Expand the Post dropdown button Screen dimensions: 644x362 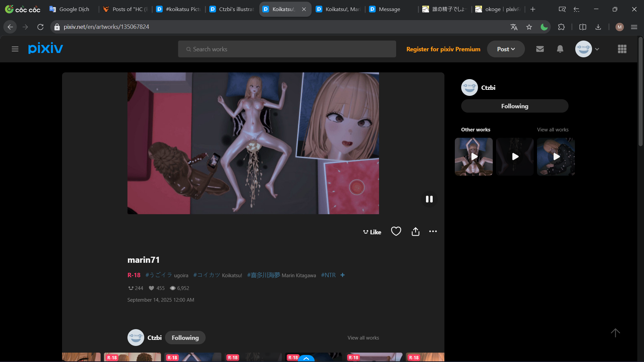click(x=506, y=49)
